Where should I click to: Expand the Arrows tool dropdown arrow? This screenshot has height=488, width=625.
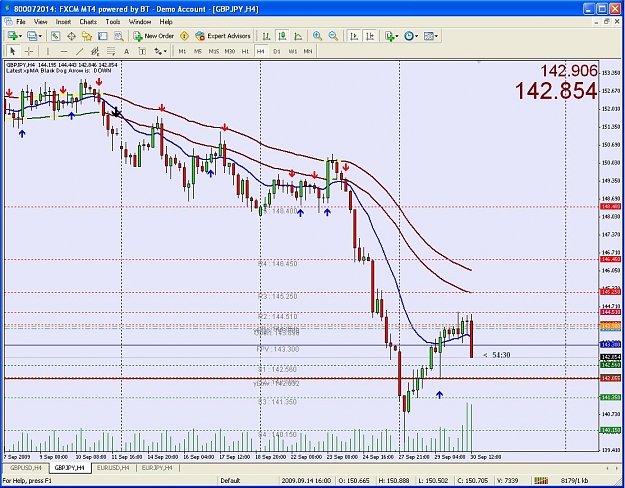(165, 51)
